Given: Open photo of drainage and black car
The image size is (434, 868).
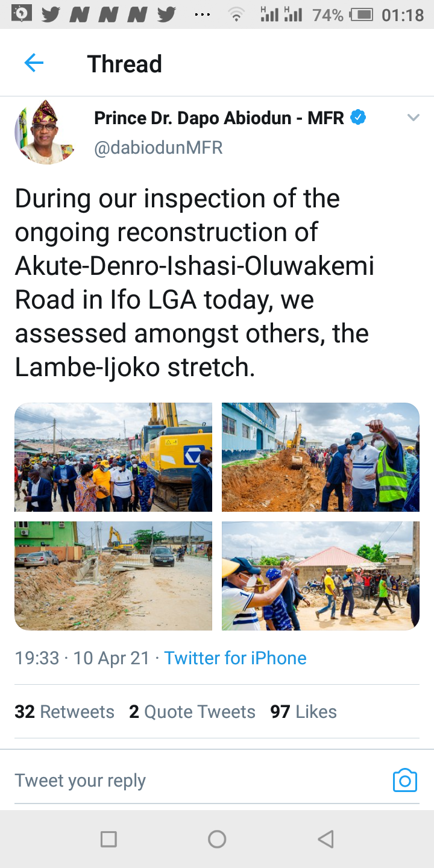Looking at the screenshot, I should [x=113, y=576].
